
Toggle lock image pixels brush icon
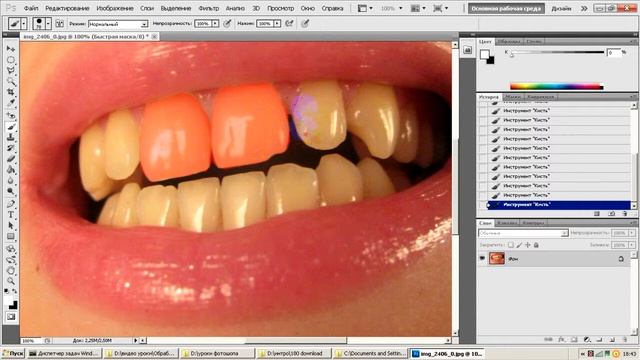[x=519, y=245]
